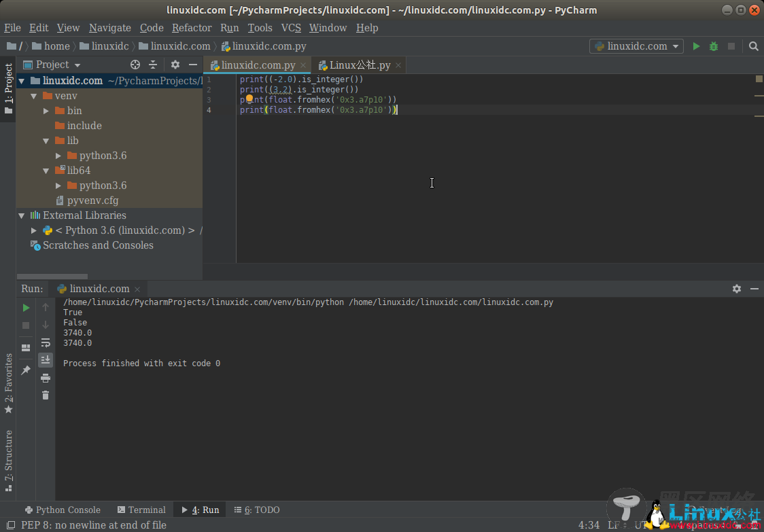Close the linuxidc.com Run tab
The image size is (764, 532).
coord(137,289)
